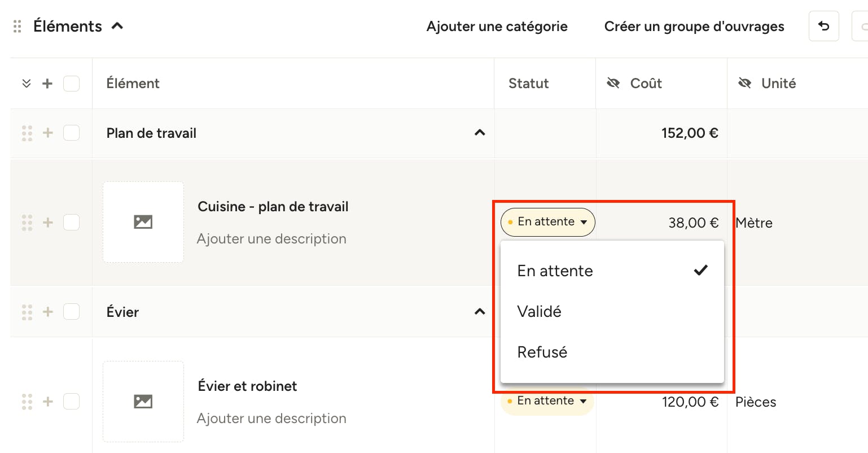This screenshot has height=453, width=868.
Task: Collapse the Évier category chevron
Action: click(x=480, y=312)
